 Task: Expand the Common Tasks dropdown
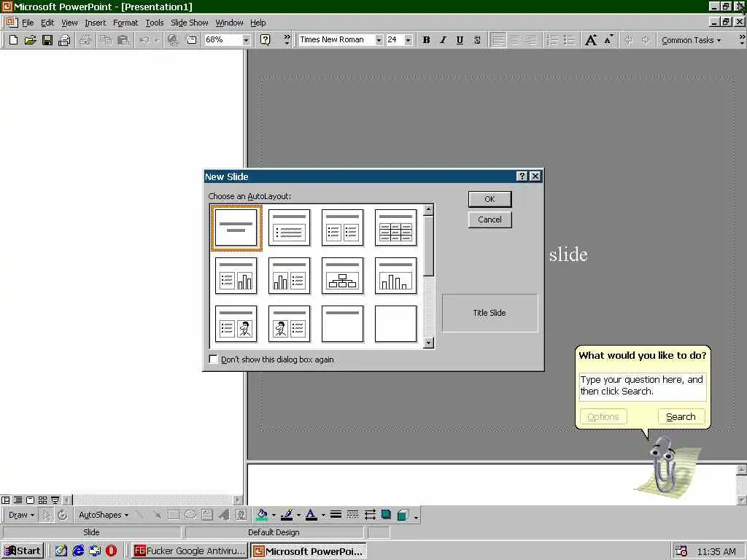[692, 41]
